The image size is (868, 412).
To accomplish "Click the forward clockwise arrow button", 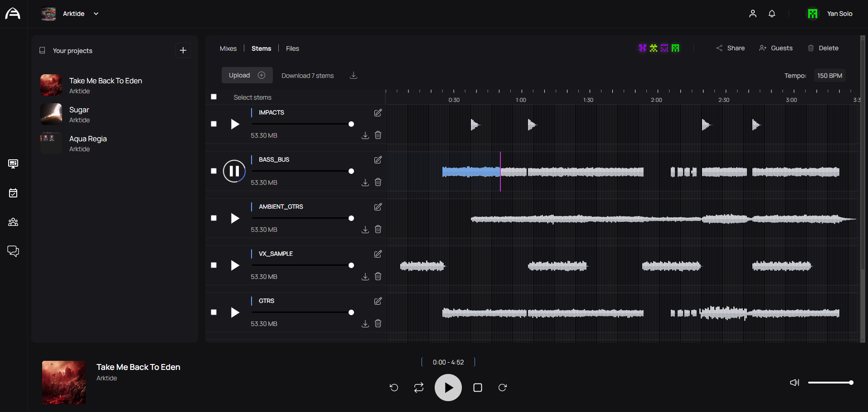I will (x=503, y=388).
